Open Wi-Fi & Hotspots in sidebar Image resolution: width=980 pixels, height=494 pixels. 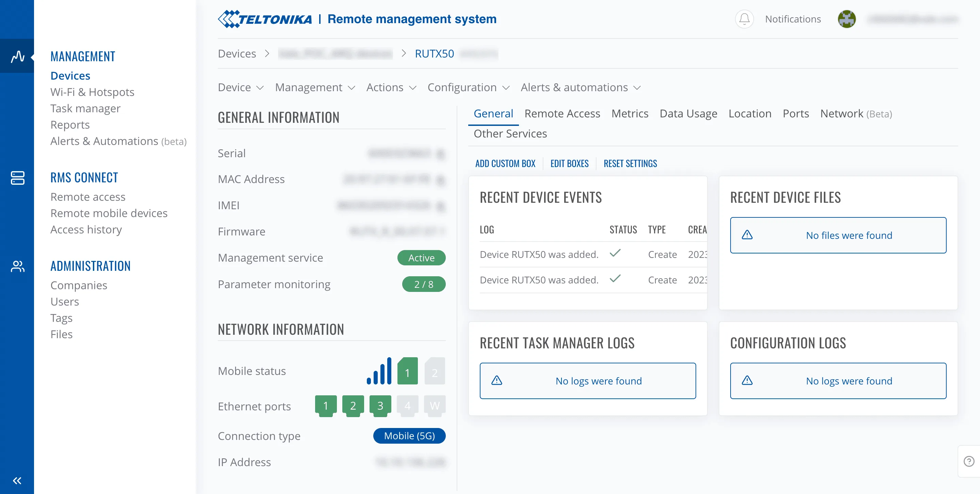coord(93,92)
